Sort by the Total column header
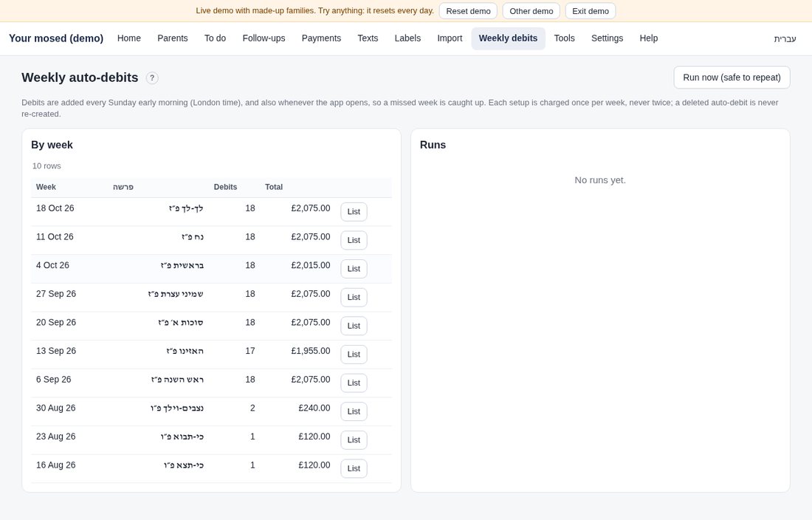The height and width of the screenshot is (520, 812). click(274, 187)
